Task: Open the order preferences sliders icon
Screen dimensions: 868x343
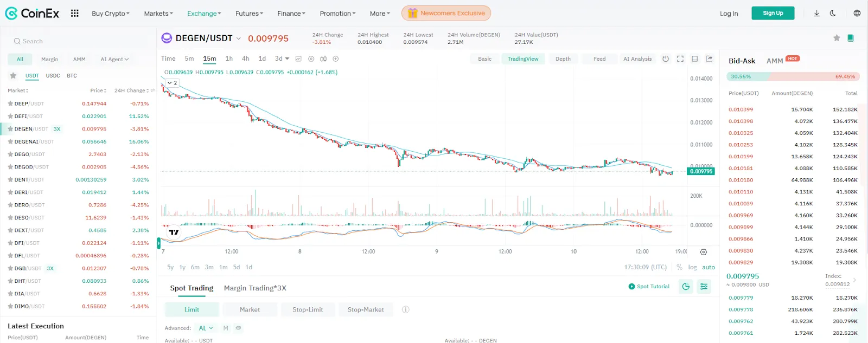Action: [x=704, y=287]
